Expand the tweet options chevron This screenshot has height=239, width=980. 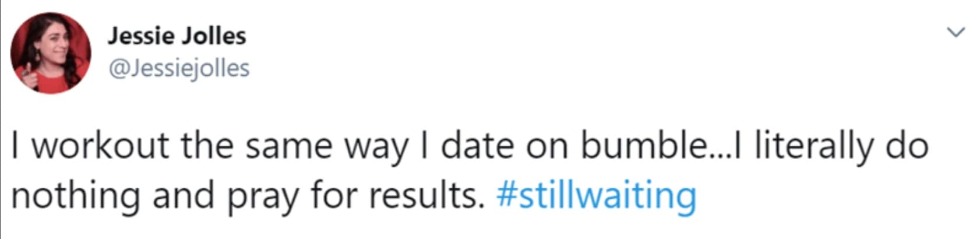(x=956, y=32)
